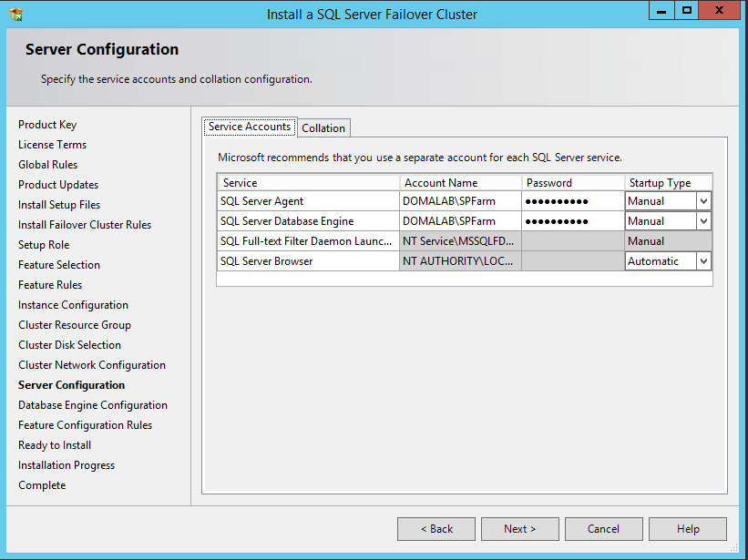Open Startup Type dropdown for SQL Server Browser
This screenshot has height=560, width=748.
[x=703, y=261]
